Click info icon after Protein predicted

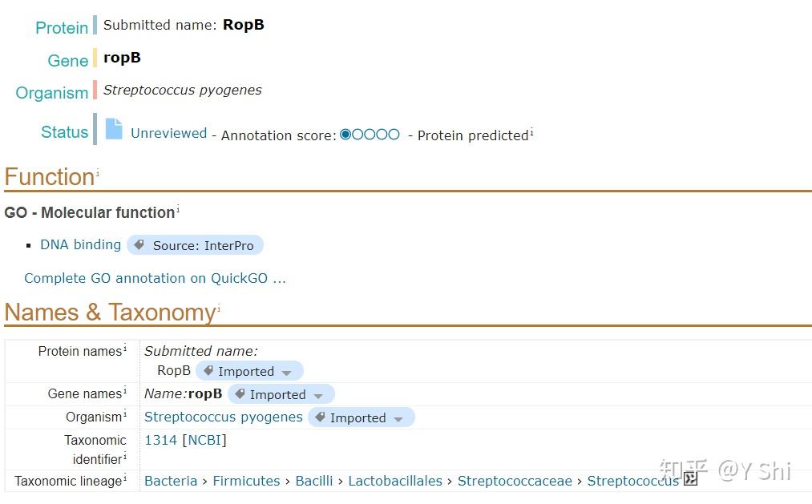531,132
